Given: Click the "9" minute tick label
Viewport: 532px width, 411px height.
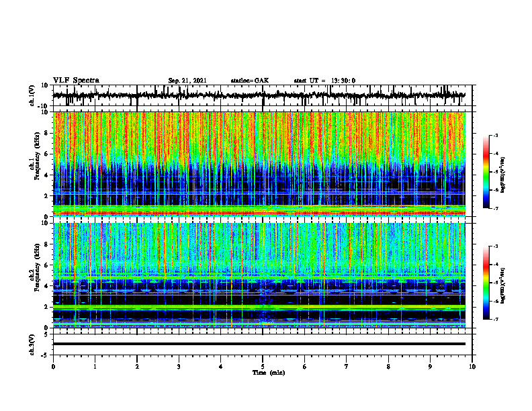Looking at the screenshot, I should click(x=430, y=367).
